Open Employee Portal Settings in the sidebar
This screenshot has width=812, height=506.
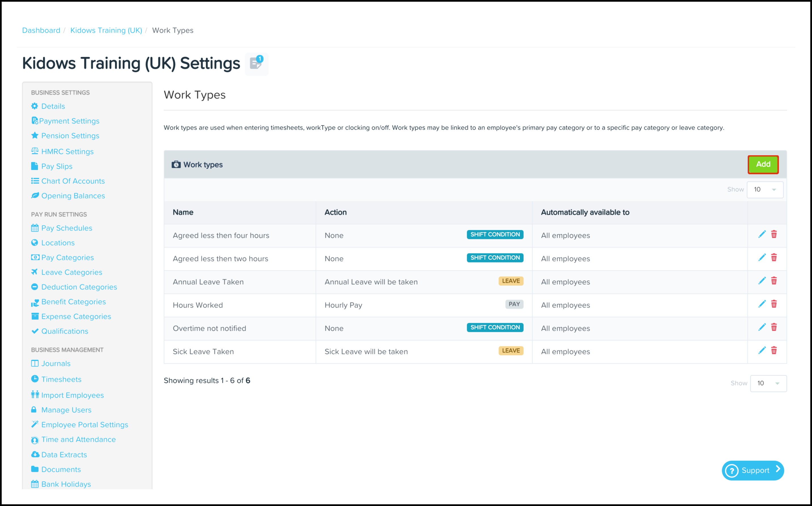pyautogui.click(x=85, y=425)
